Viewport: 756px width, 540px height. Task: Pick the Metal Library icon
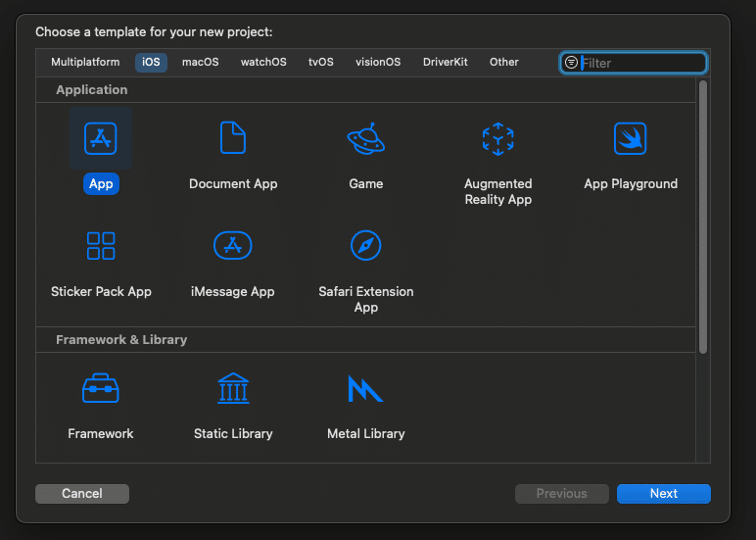(365, 388)
